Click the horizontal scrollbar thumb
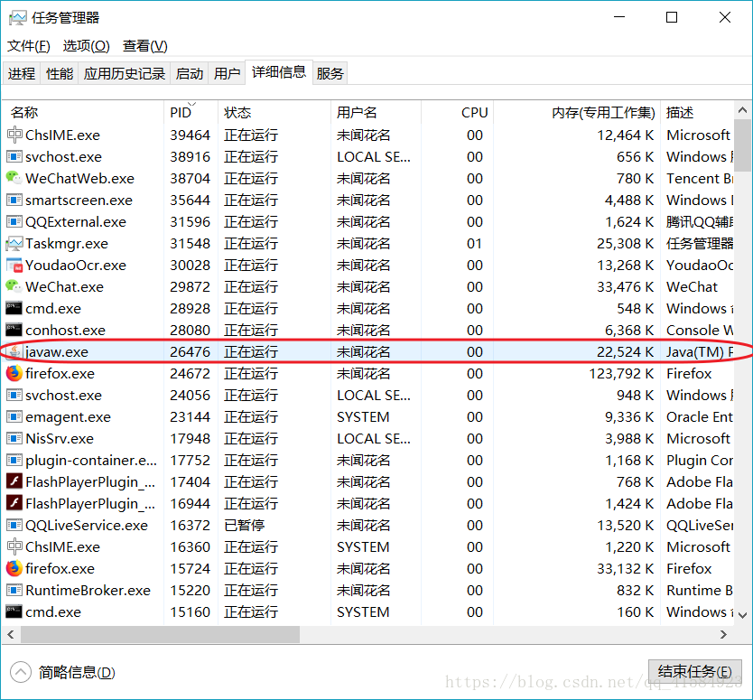753x700 pixels. click(x=160, y=635)
